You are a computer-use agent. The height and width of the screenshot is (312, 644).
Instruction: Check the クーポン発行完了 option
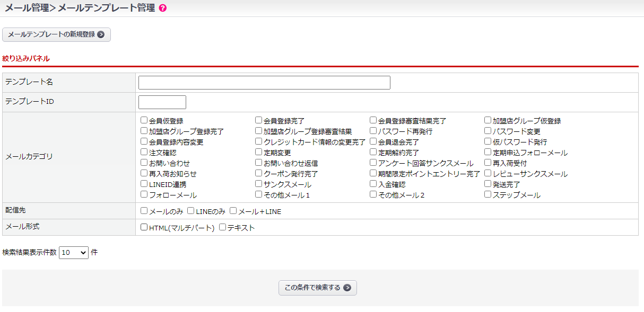click(259, 173)
